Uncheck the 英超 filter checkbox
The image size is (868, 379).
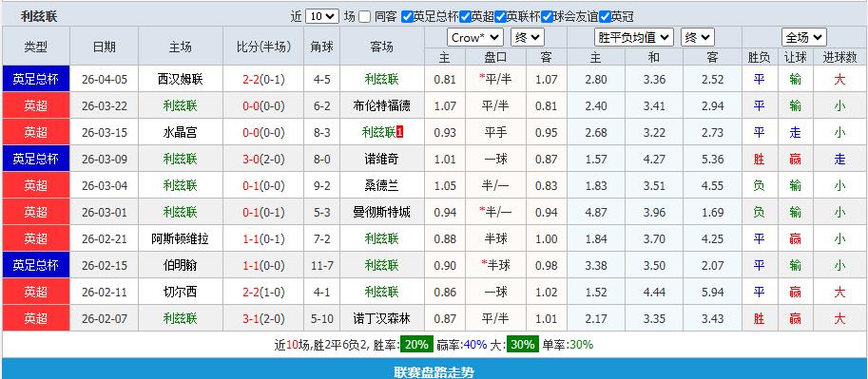(465, 16)
